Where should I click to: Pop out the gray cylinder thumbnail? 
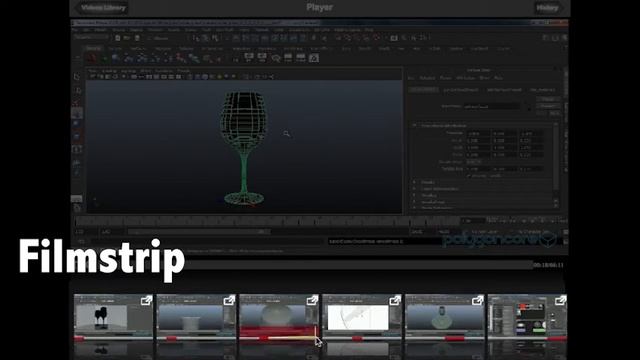pos(229,301)
